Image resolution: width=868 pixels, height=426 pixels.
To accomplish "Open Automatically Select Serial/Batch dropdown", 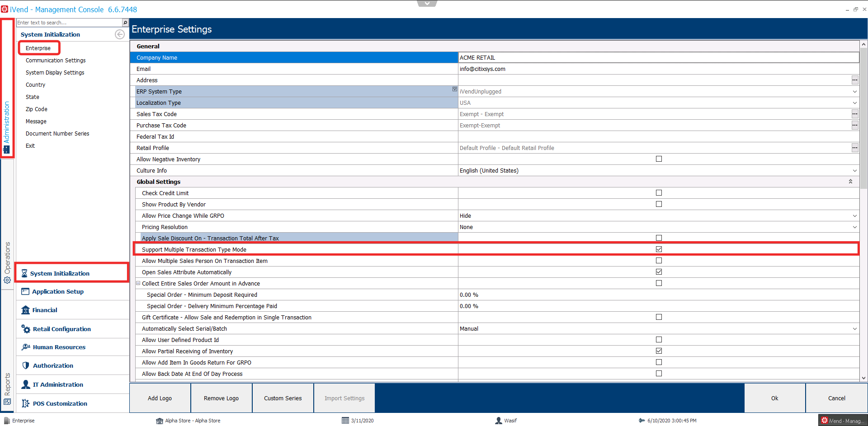I will click(854, 328).
